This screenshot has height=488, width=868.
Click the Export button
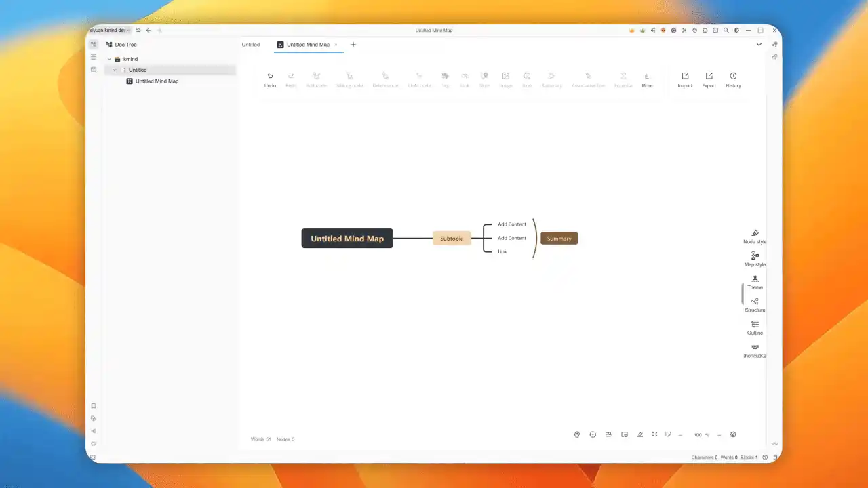709,79
